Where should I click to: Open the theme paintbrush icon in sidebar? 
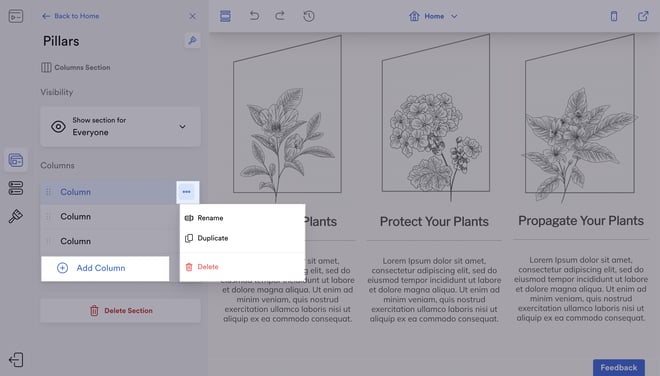tap(16, 216)
